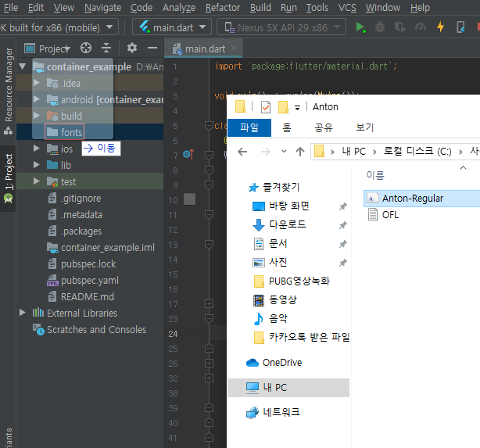Sort Explorer files by 이름 column

[375, 175]
